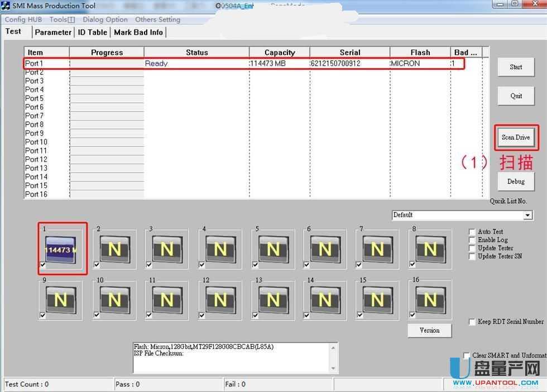Toggle the Enable Log checkbox
Screen dimensions: 547x392
coord(472,240)
